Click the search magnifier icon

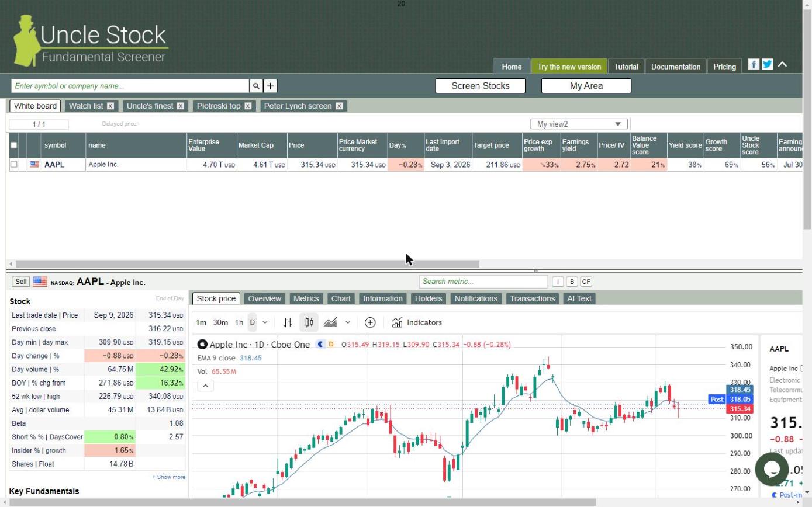[256, 86]
